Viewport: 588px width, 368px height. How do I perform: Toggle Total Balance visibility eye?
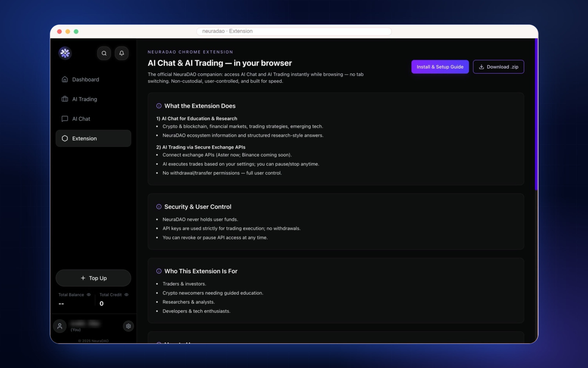(89, 295)
